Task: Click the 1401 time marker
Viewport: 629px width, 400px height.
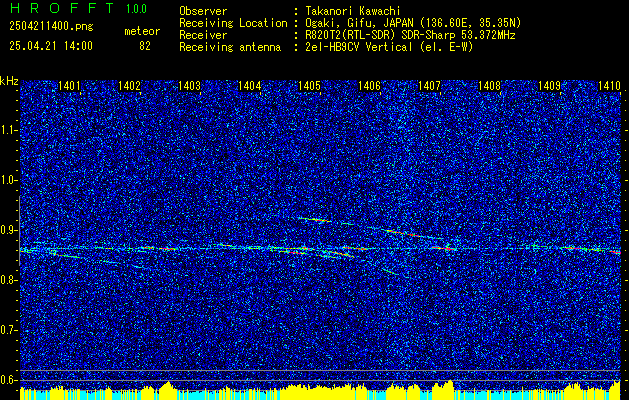Action: (x=69, y=85)
